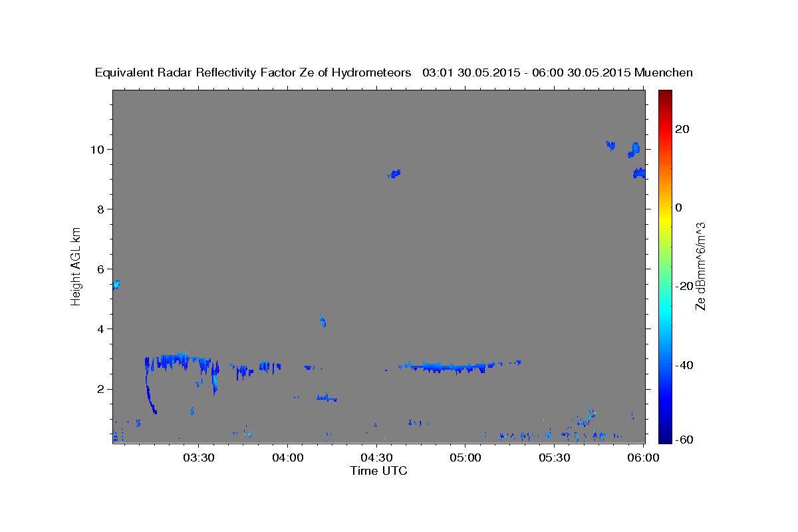The width and height of the screenshot is (798, 532).
Task: Click the colorbar tick label "20"
Action: 681,129
